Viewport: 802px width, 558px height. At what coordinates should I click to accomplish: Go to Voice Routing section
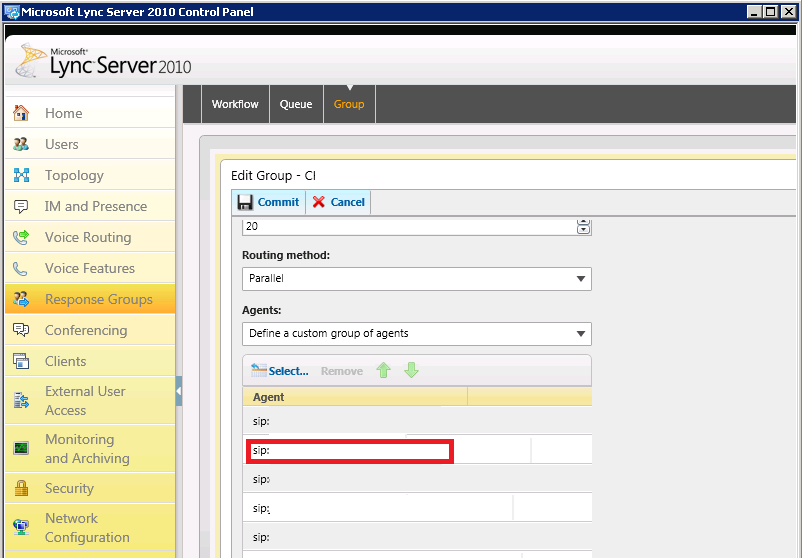90,237
